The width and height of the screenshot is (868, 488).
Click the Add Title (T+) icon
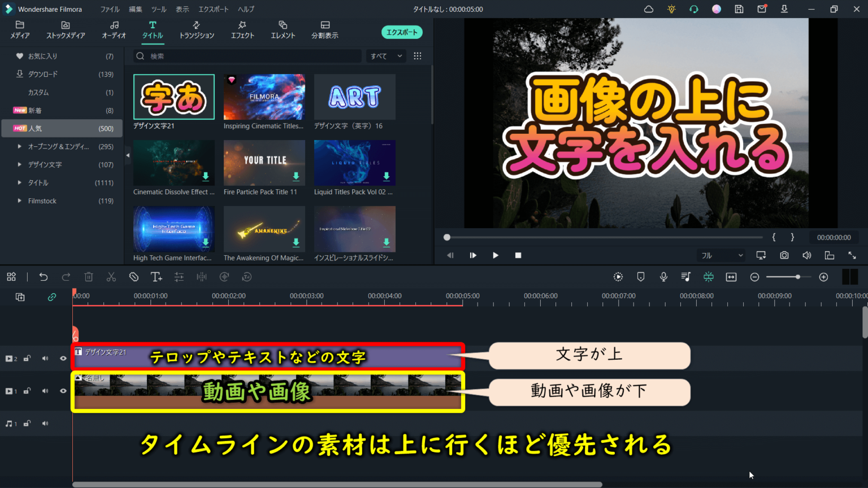[x=157, y=277]
